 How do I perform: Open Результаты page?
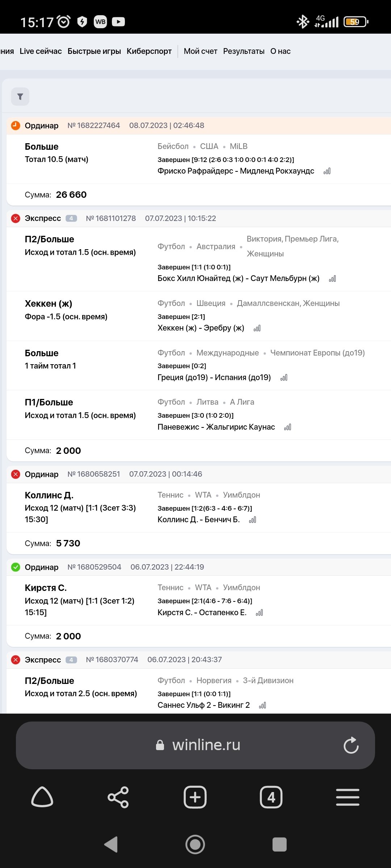(244, 51)
